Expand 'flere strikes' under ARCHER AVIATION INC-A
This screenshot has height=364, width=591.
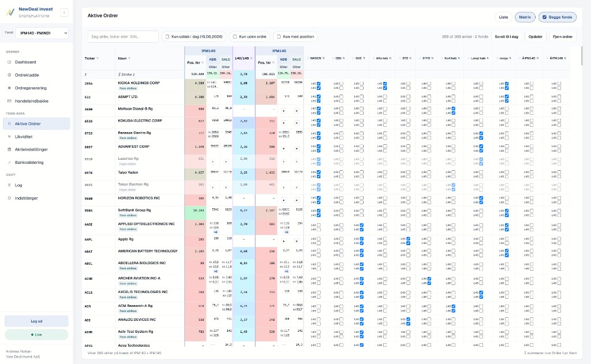128,283
